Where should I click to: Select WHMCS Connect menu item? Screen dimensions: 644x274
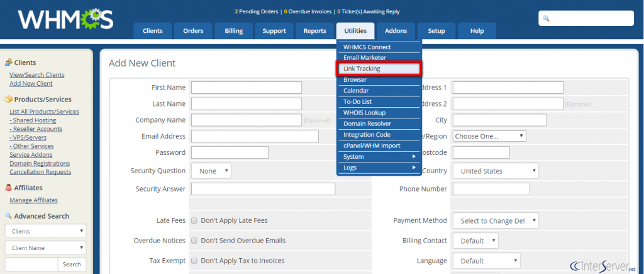(379, 47)
